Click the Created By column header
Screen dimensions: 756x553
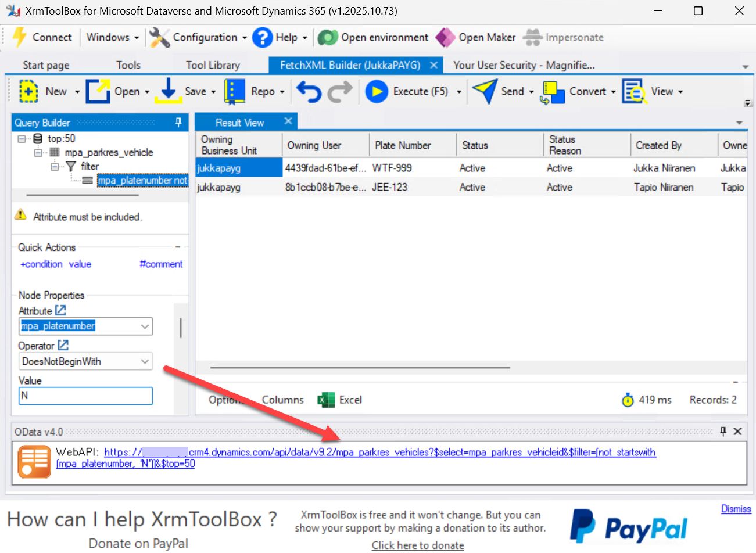(x=675, y=145)
